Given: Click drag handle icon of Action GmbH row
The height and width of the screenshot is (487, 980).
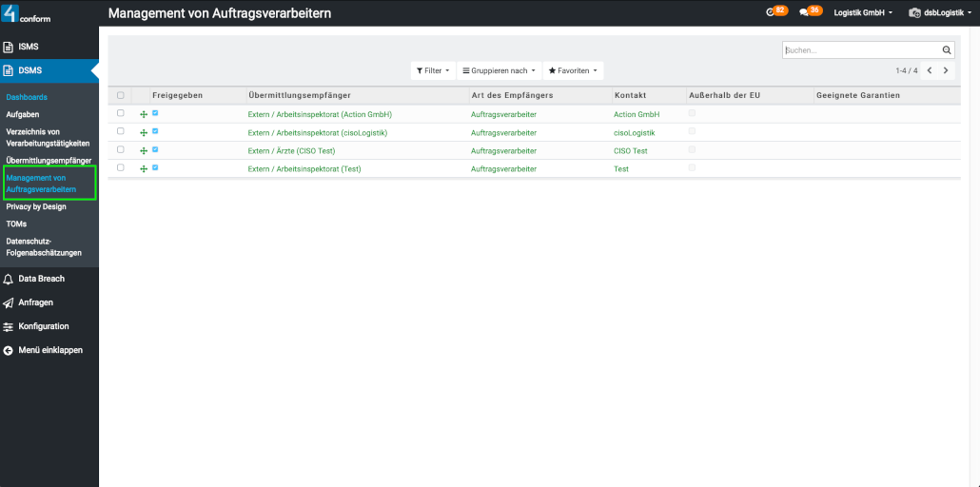Looking at the screenshot, I should (x=144, y=114).
